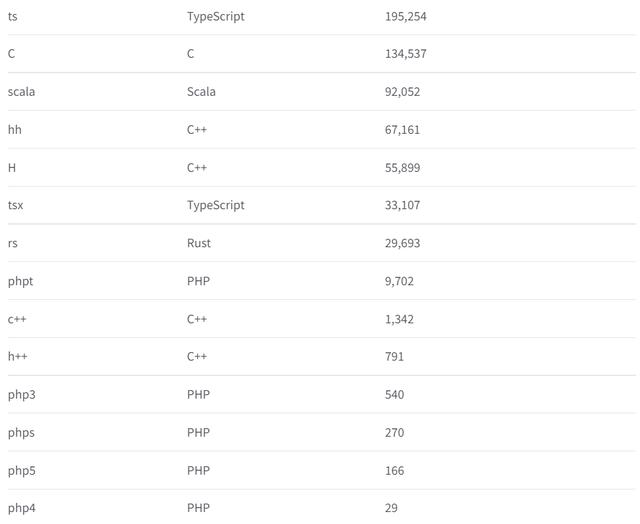
Task: Select the TypeScript label in ts row
Action: [215, 17]
